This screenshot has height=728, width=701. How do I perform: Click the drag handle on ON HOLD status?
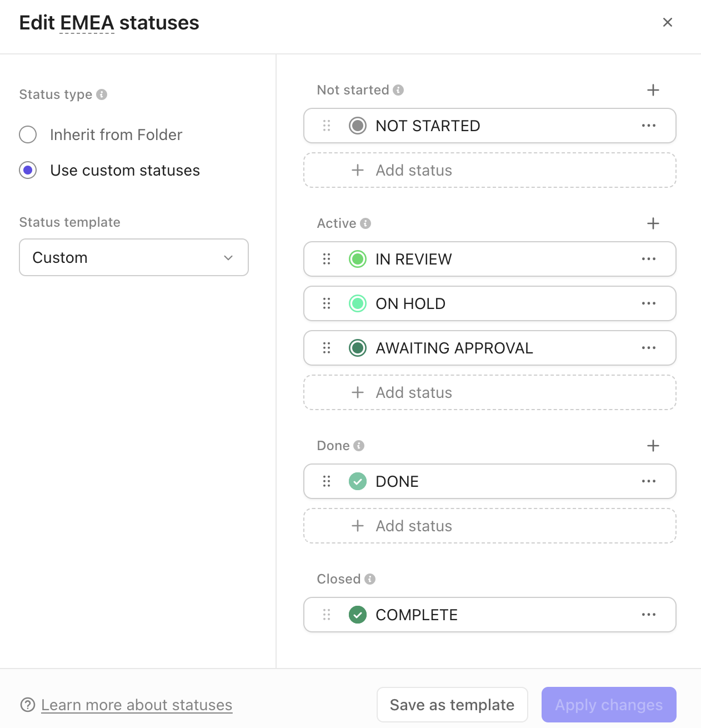(x=327, y=303)
